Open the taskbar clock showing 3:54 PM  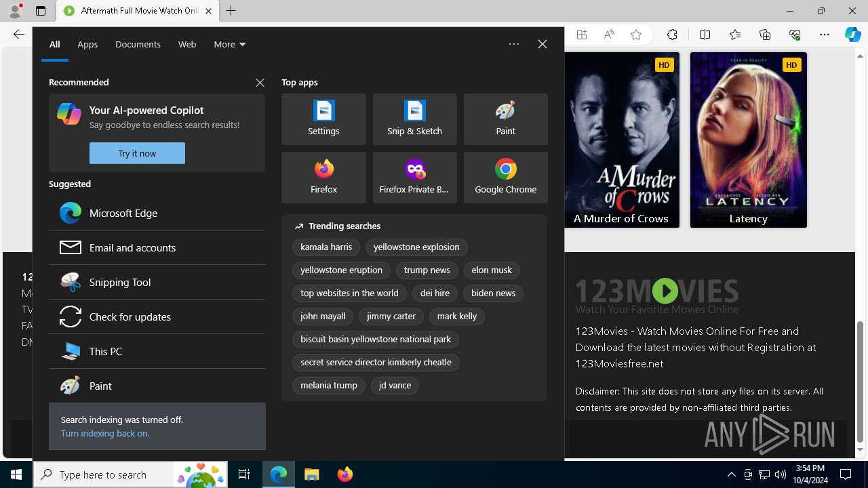810,474
